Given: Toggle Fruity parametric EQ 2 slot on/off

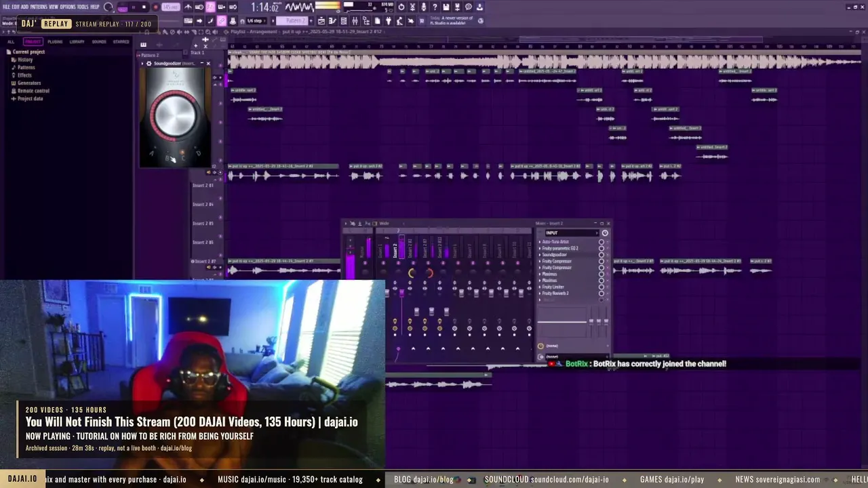Looking at the screenshot, I should point(601,249).
